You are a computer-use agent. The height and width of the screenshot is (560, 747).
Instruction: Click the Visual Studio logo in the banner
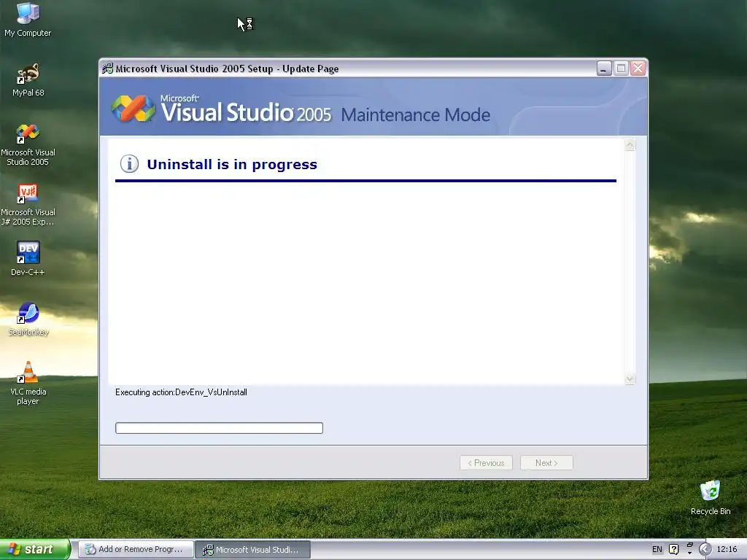133,109
